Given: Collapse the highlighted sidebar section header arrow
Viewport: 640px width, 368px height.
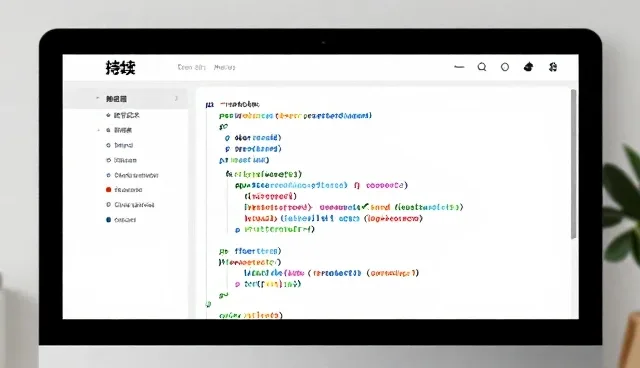Looking at the screenshot, I should pos(98,98).
